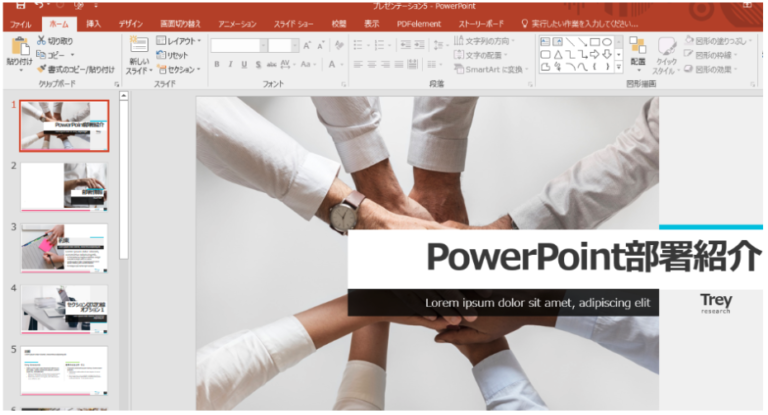The height and width of the screenshot is (415, 768).
Task: Open columns layout menu
Action: (433, 64)
